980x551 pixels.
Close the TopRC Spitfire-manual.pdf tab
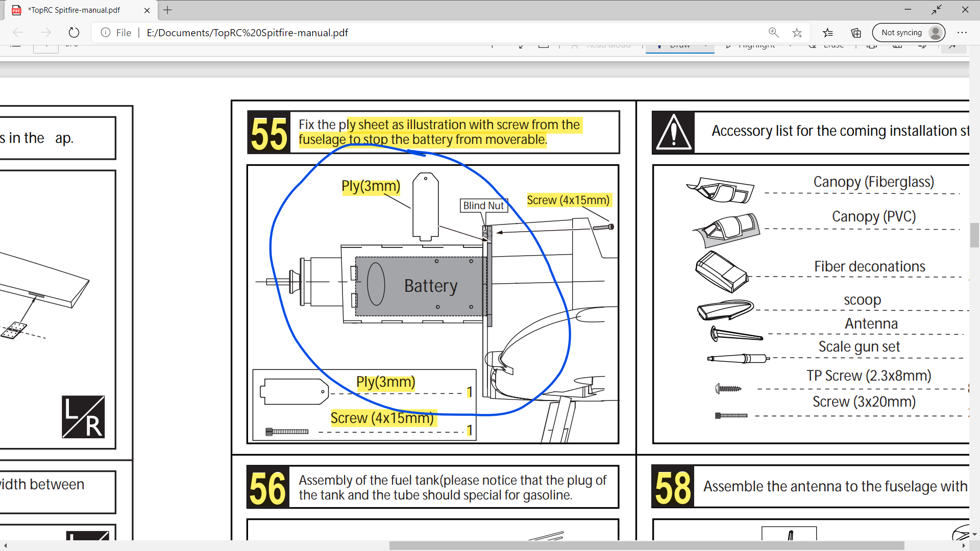pos(147,10)
